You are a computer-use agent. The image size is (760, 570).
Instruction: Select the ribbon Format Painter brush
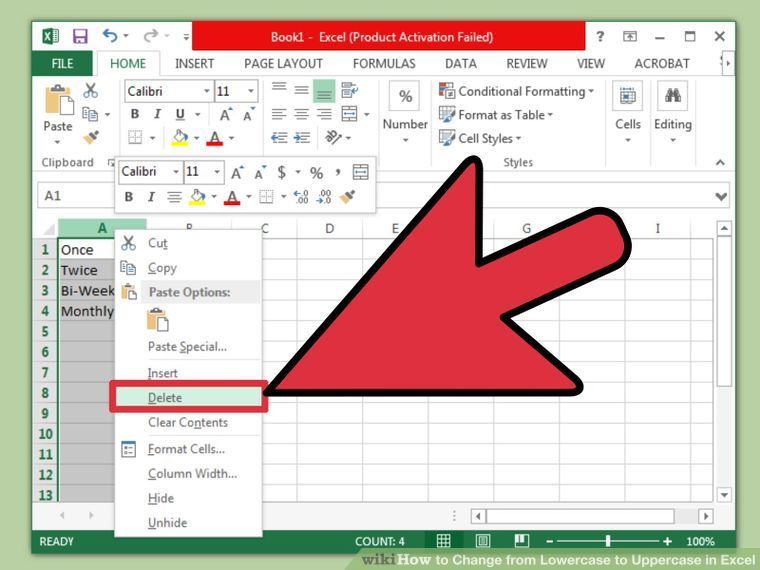91,138
